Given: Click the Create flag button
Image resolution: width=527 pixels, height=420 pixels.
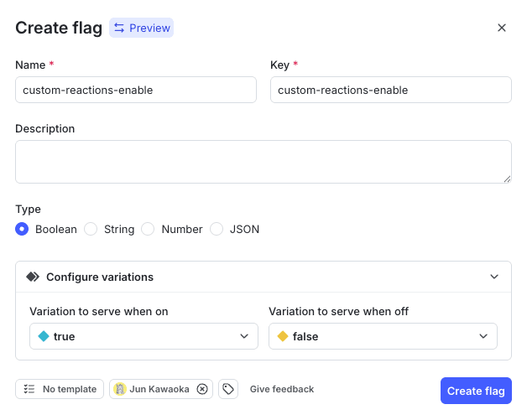Looking at the screenshot, I should coord(476,391).
